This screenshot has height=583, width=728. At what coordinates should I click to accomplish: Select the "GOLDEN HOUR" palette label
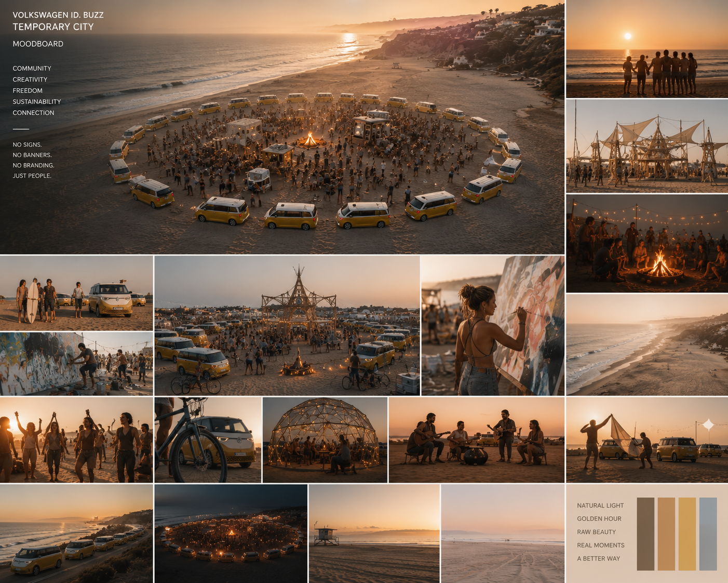pyautogui.click(x=599, y=519)
